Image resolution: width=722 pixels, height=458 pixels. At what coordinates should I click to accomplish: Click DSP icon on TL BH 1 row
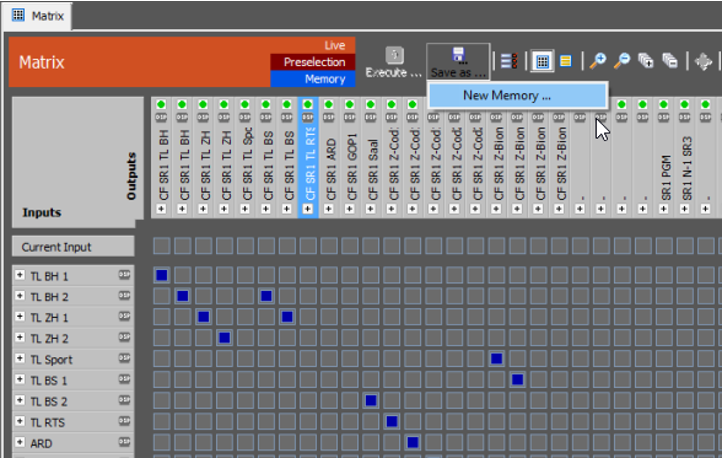pyautogui.click(x=124, y=275)
